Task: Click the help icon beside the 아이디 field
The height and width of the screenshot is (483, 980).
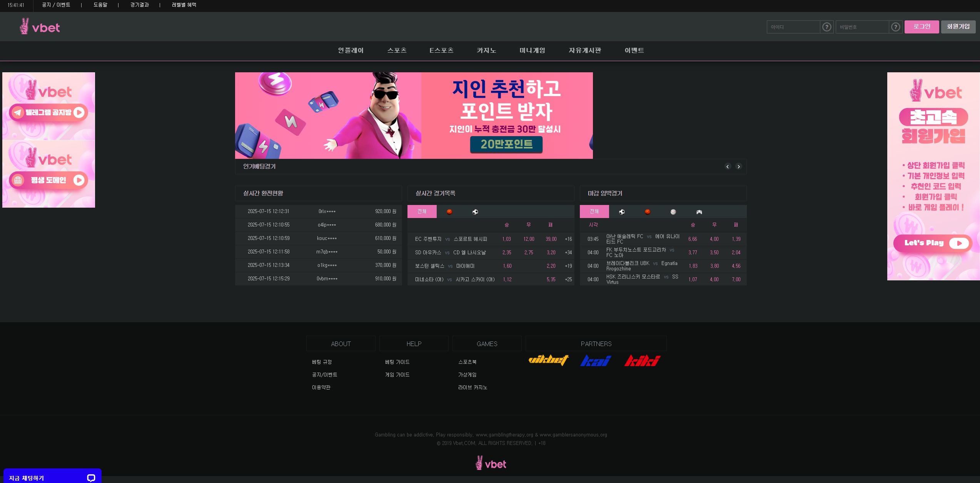Action: click(x=826, y=27)
